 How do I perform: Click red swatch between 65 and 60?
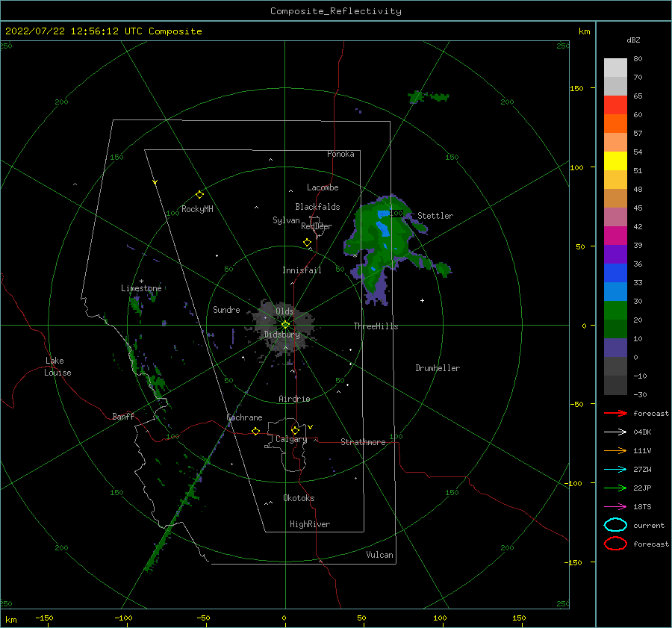(x=615, y=105)
